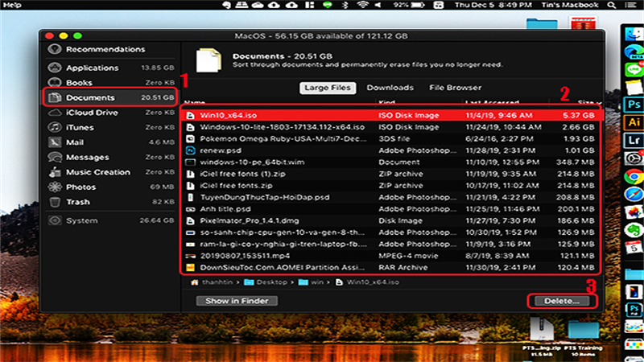This screenshot has height=362, width=644.
Task: Click the zip file on desktop
Action: pos(542,337)
